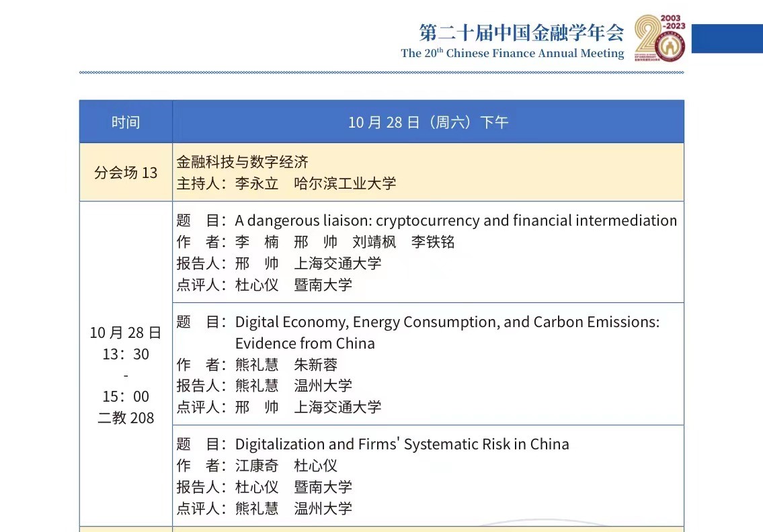Click the 时间 table header cell
This screenshot has height=532, width=763.
126,122
